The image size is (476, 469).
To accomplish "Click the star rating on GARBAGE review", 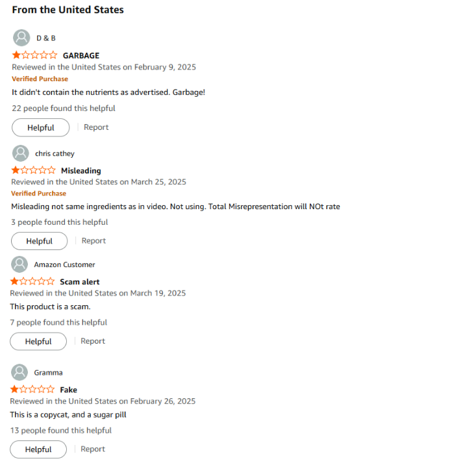I will coord(34,55).
